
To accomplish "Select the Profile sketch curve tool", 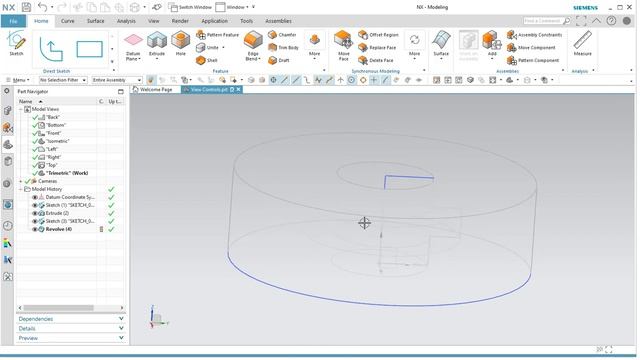I will [51, 49].
